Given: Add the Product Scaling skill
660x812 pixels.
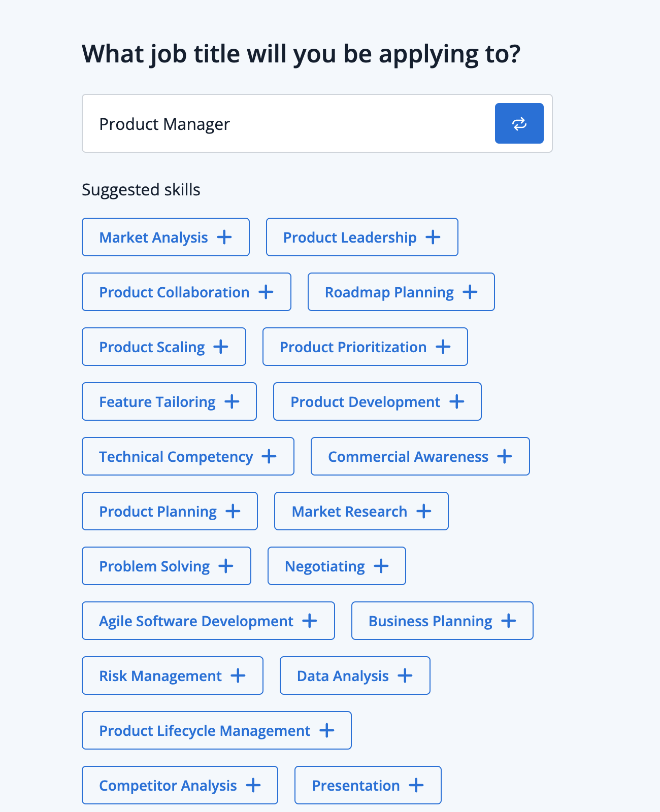Looking at the screenshot, I should [x=164, y=347].
